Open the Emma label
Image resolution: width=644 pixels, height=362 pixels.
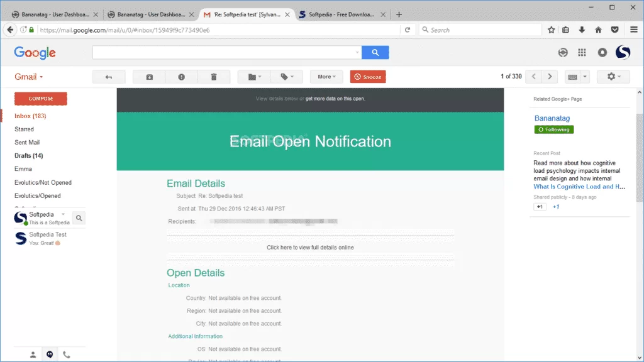23,168
